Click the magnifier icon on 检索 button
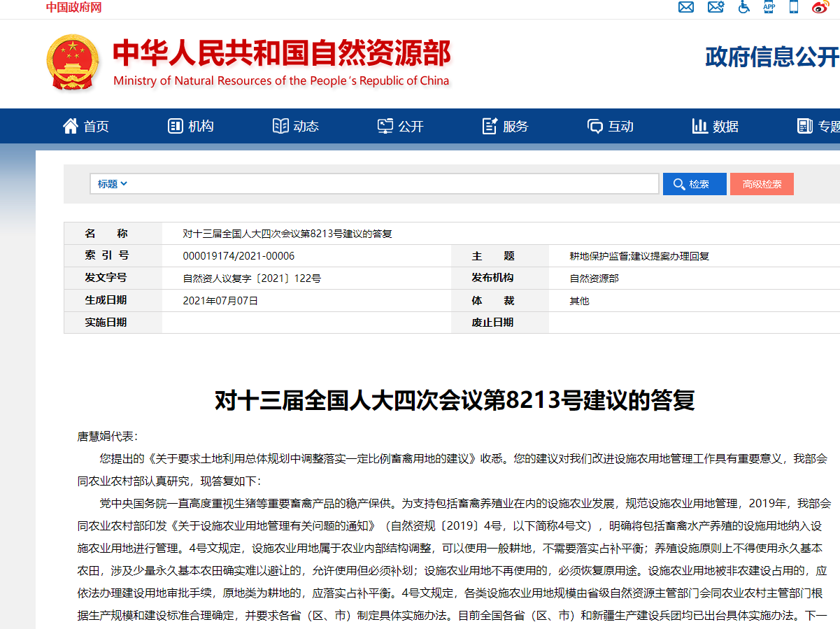 point(678,184)
